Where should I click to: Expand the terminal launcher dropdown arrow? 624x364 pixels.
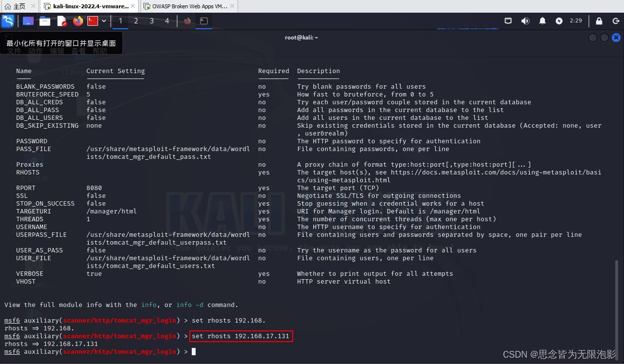click(x=103, y=21)
